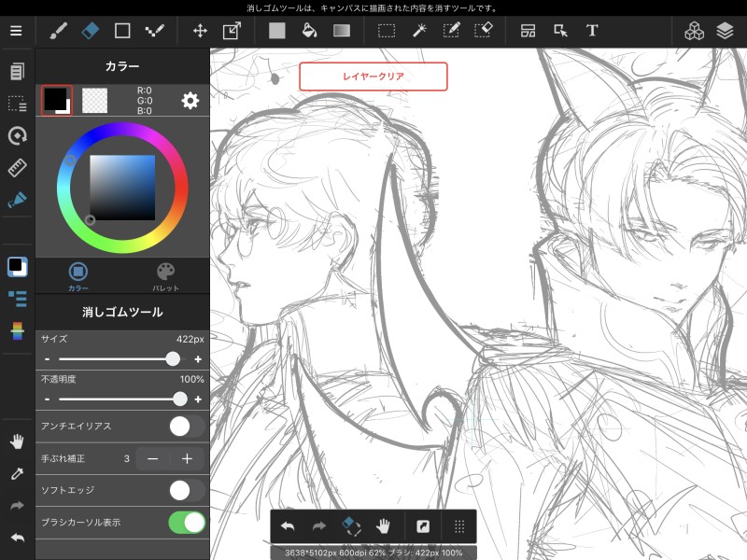Viewport: 747px width, 560px height.
Task: Click Redo in floating bottom toolbar
Action: pyautogui.click(x=318, y=526)
